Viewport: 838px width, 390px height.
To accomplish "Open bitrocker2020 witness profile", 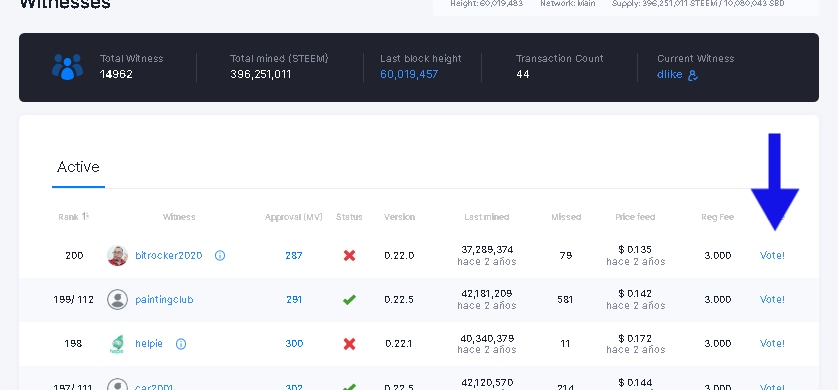I will click(168, 255).
